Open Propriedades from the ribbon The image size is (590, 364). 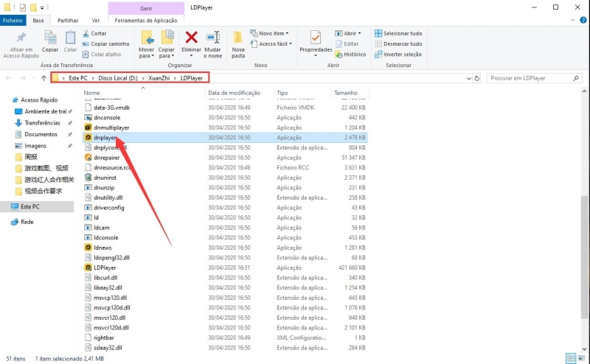(x=316, y=38)
